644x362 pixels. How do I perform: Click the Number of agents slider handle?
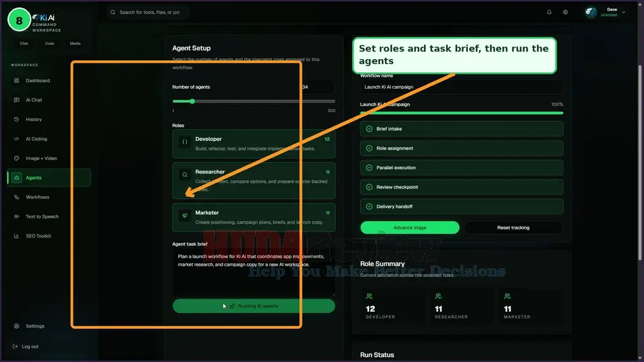[192, 101]
